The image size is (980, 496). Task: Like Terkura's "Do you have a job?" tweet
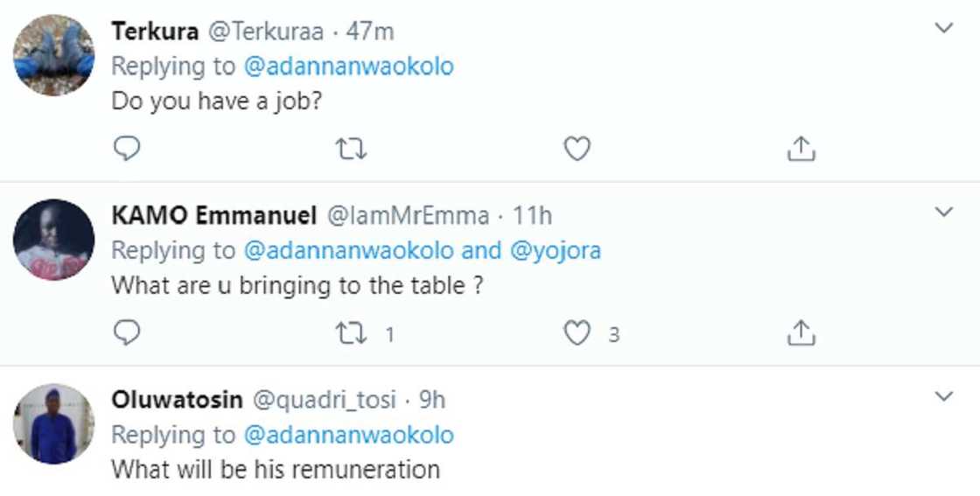(576, 150)
